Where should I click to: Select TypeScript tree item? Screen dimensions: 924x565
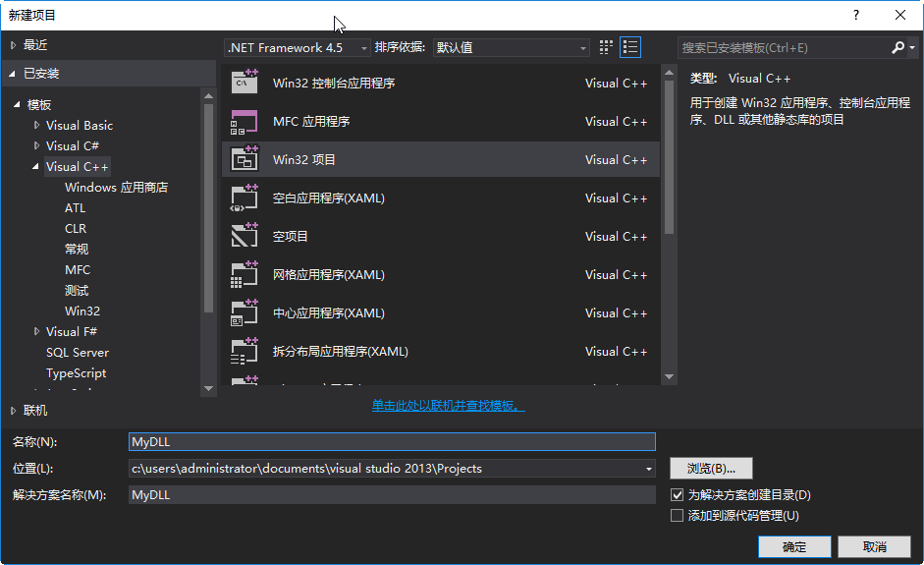[76, 373]
